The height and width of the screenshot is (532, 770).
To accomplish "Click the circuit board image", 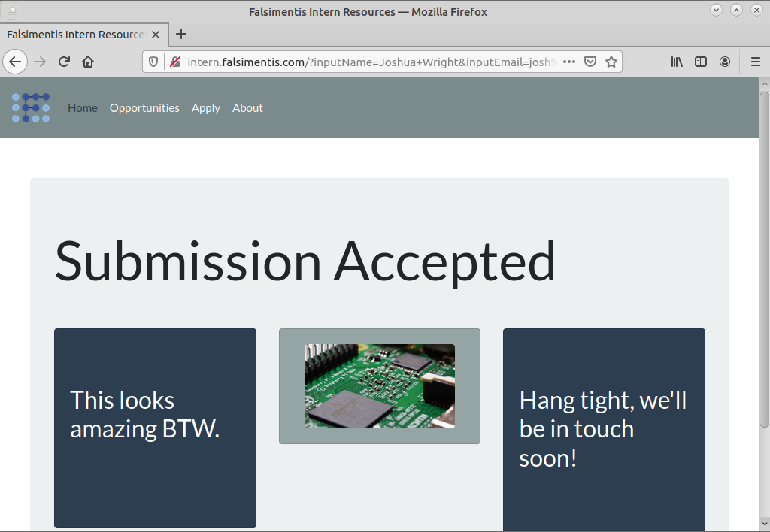I will pyautogui.click(x=380, y=385).
